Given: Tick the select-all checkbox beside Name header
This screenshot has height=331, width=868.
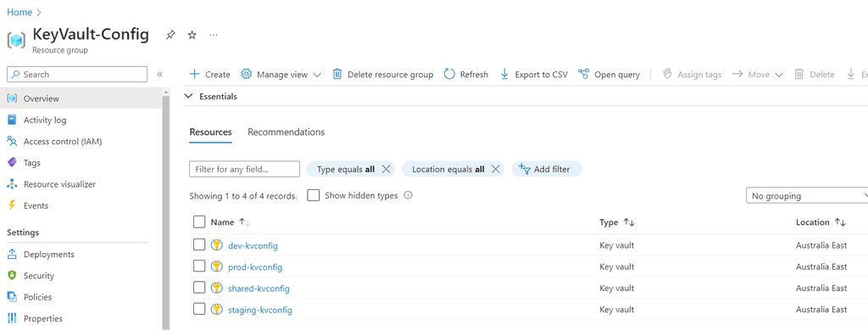Looking at the screenshot, I should tap(199, 222).
